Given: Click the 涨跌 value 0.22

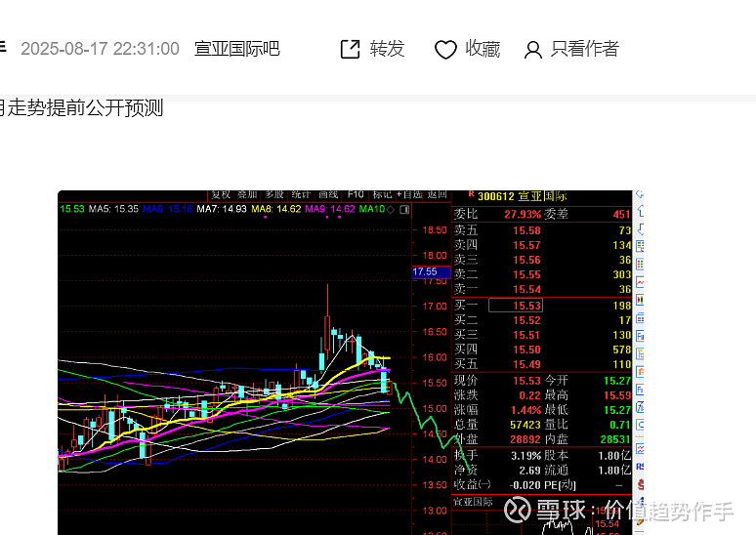Looking at the screenshot, I should coord(529,395).
